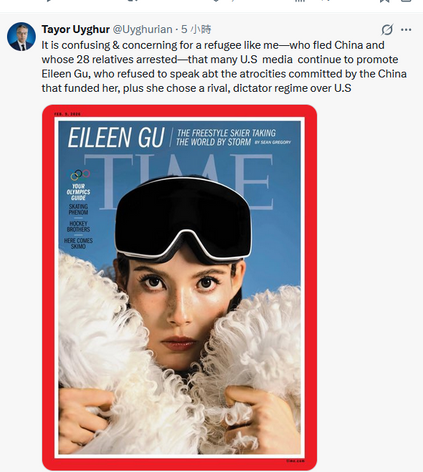Viewport: 423px width, 472px height.
Task: Click 'Your Olympics Guide' label on cover
Action: (x=78, y=192)
